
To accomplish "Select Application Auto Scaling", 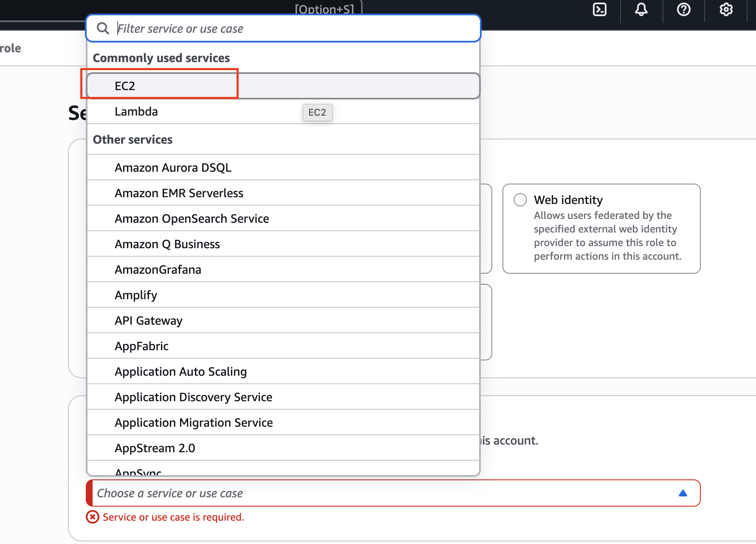I will pos(283,371).
